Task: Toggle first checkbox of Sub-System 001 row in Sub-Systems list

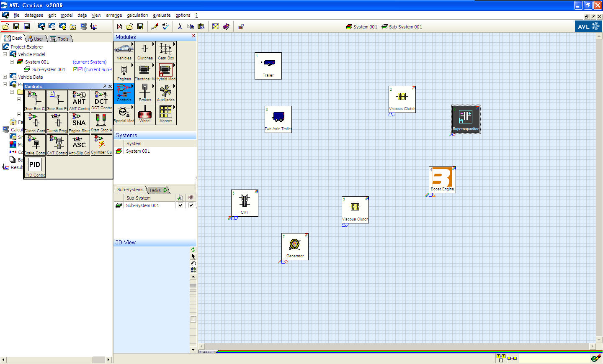Action: click(180, 205)
